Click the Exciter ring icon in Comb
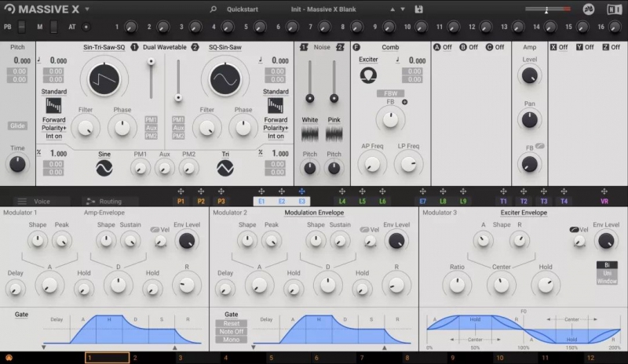 point(368,75)
